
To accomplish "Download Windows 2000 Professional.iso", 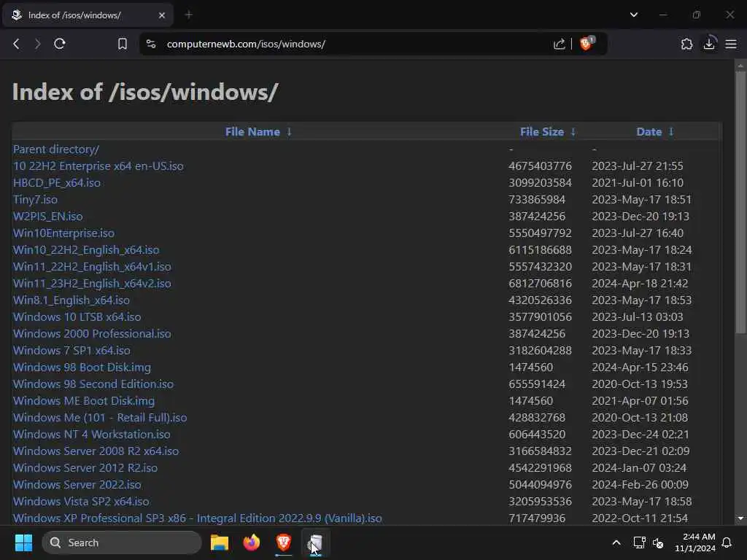I will [x=92, y=334].
